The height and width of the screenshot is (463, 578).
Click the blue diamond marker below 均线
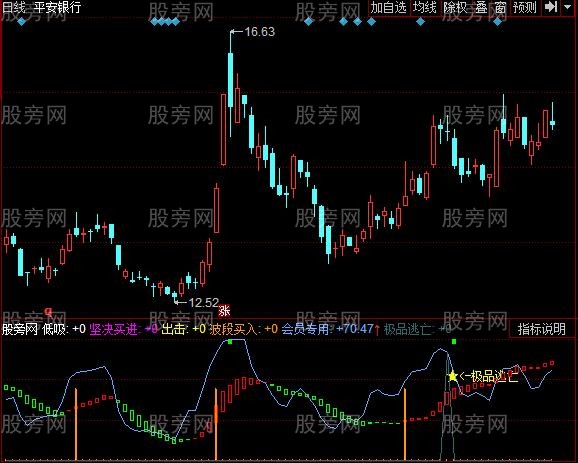[420, 22]
